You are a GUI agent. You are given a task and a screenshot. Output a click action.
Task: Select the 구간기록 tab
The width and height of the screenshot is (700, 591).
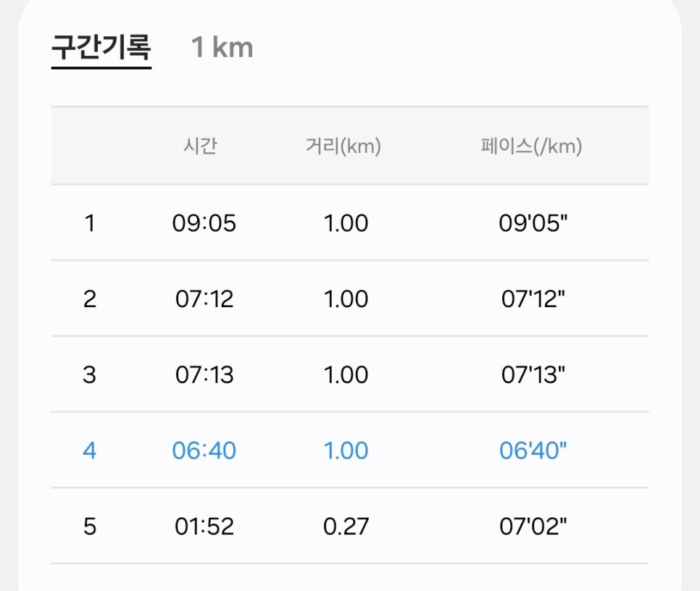pos(101,48)
